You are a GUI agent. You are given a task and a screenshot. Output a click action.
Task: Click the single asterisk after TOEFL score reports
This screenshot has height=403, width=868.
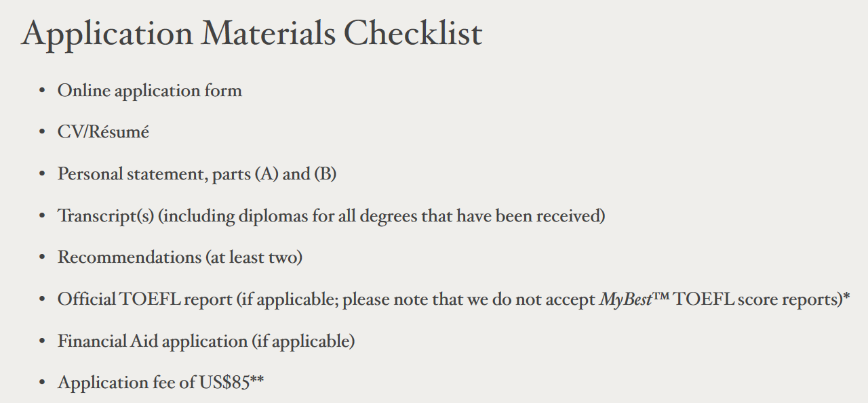coord(846,297)
